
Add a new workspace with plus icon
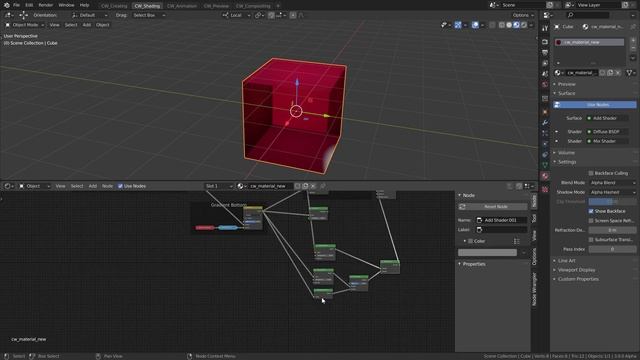pos(278,6)
